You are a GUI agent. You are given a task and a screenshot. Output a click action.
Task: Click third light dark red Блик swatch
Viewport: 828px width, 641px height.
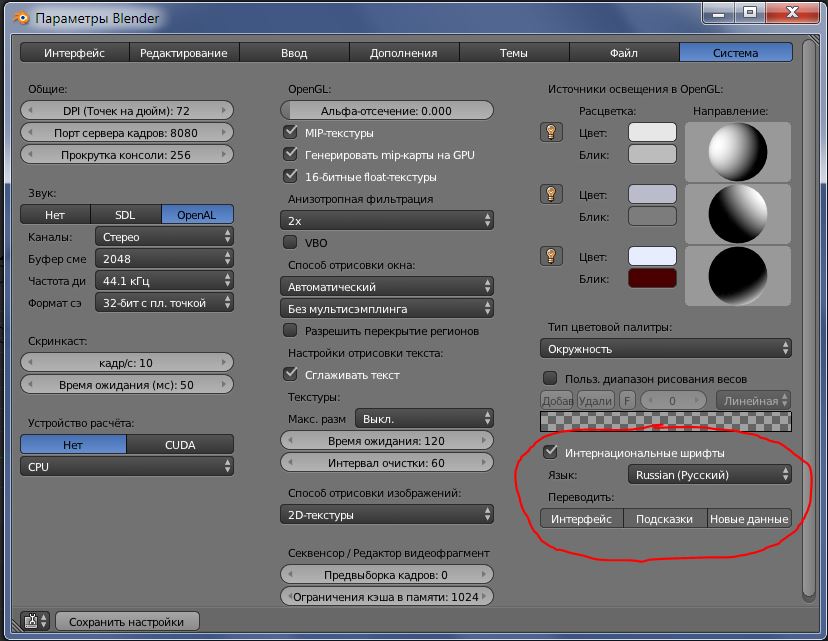(x=652, y=278)
